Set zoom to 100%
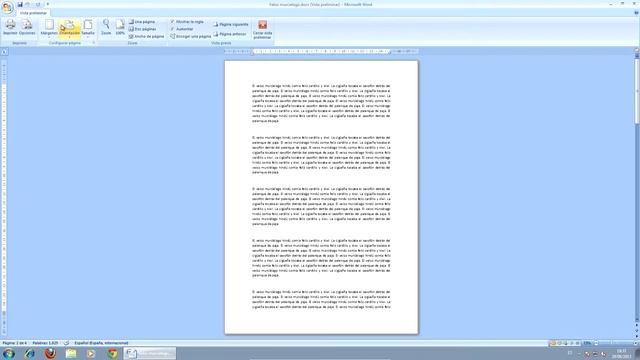Viewport: 640px width, 360px height. [x=120, y=27]
